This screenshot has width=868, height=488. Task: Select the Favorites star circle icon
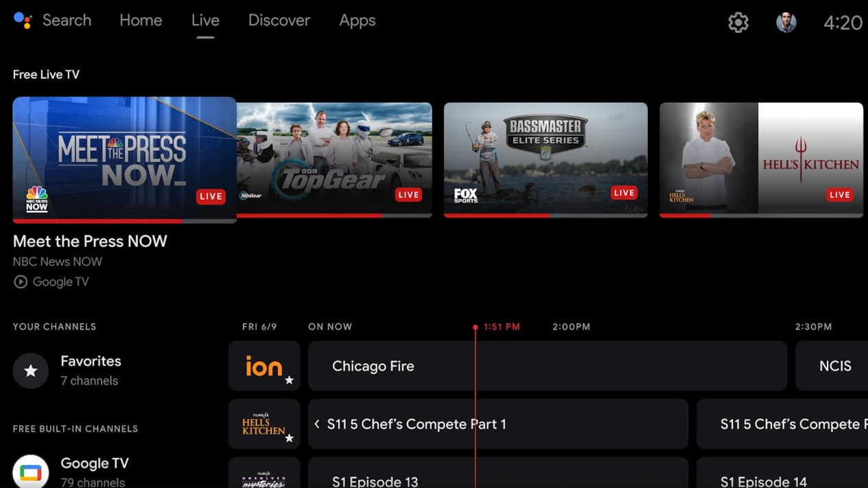click(30, 371)
